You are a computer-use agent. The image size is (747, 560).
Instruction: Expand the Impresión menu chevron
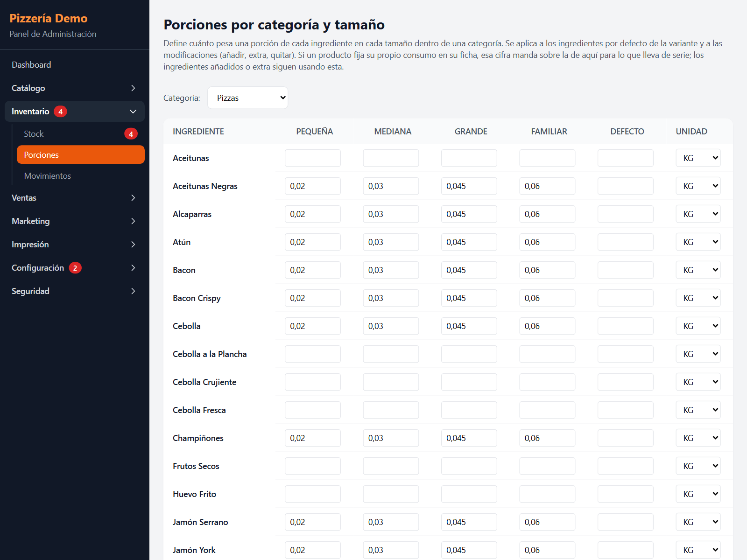click(133, 245)
